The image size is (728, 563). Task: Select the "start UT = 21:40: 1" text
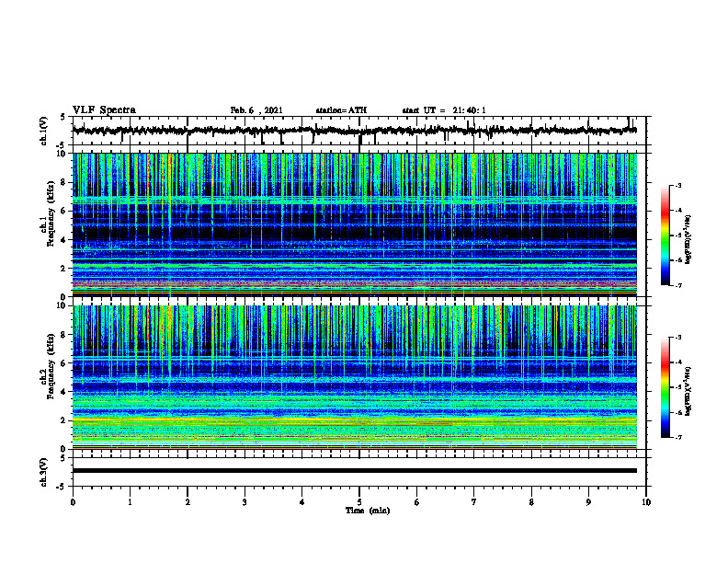coord(444,110)
